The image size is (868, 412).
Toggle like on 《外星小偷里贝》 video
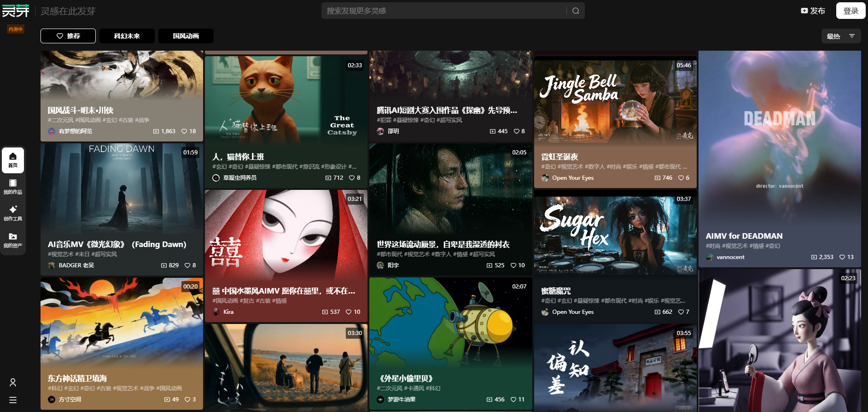click(x=513, y=400)
